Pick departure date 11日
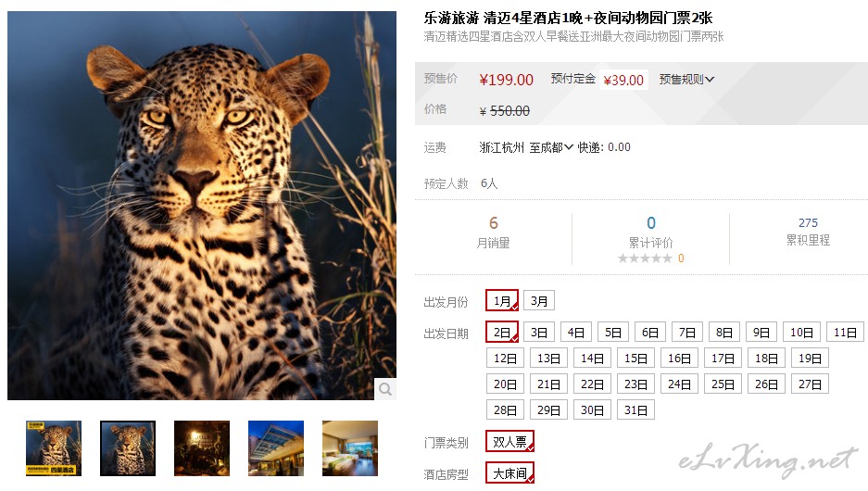Screen dimensions: 868x491 point(845,333)
